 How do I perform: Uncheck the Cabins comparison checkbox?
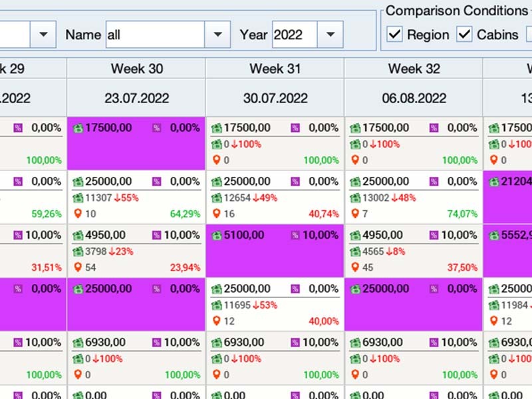click(464, 35)
